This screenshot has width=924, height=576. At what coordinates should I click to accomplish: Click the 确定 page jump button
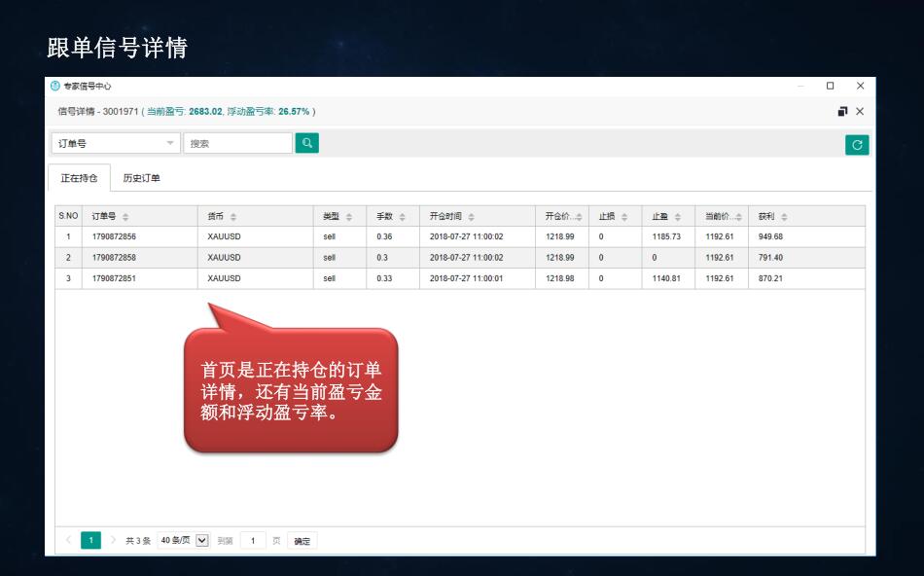(302, 541)
